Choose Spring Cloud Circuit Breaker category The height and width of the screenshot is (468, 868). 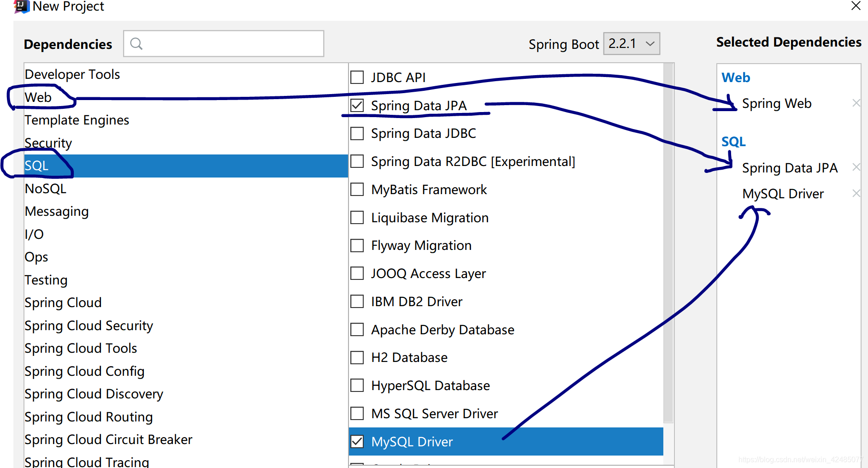click(186, 439)
